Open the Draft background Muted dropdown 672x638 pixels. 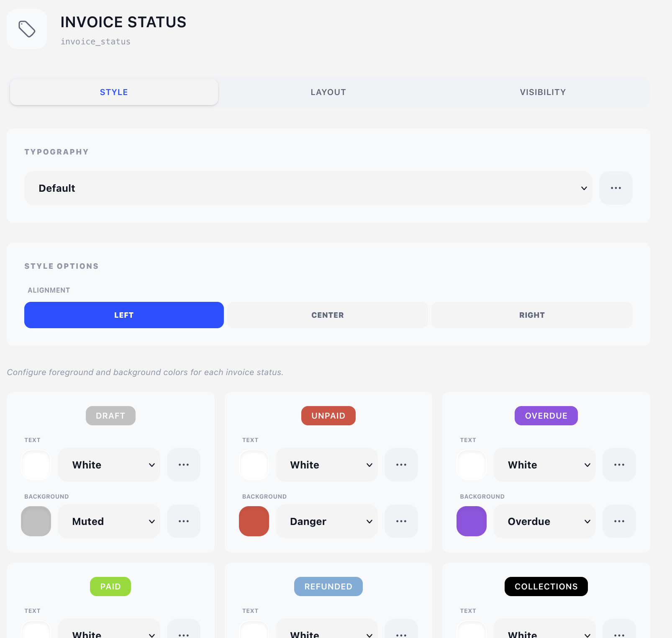pos(109,521)
